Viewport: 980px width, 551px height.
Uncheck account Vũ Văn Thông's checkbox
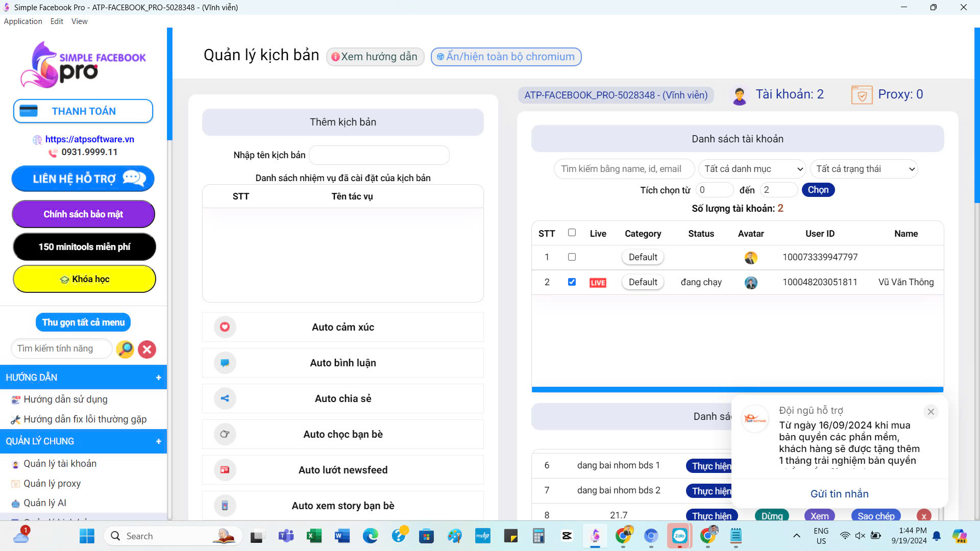click(x=572, y=282)
